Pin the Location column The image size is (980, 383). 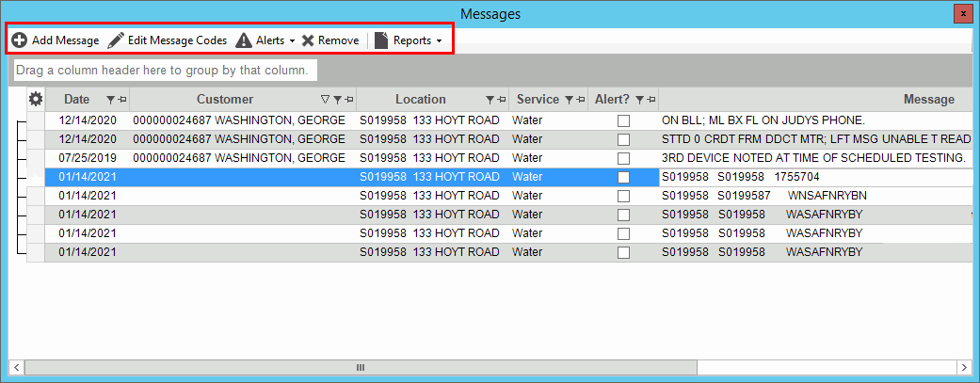(x=501, y=100)
